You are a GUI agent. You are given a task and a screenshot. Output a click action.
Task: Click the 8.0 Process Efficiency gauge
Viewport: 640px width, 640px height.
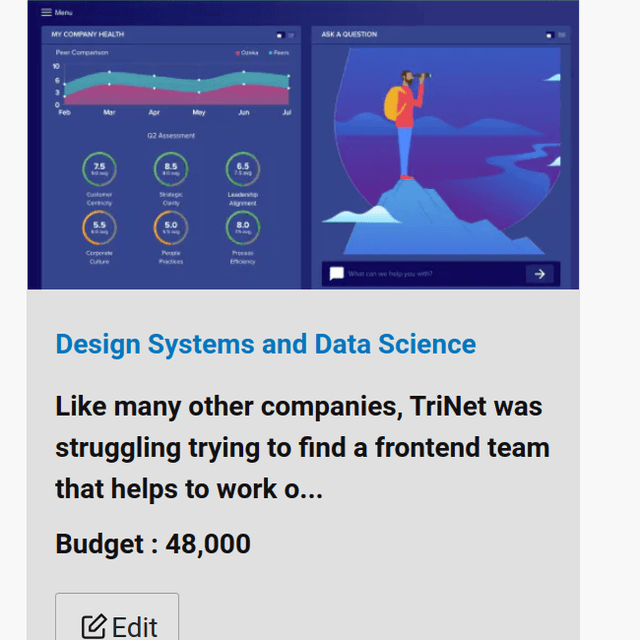[x=242, y=227]
